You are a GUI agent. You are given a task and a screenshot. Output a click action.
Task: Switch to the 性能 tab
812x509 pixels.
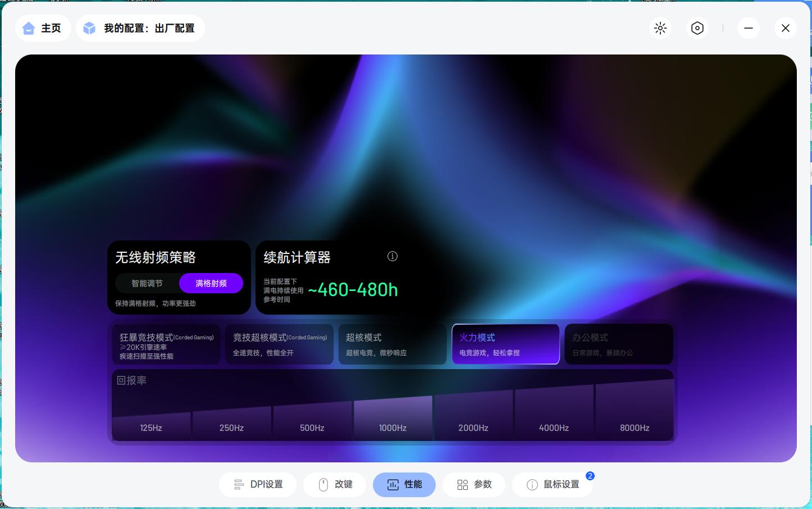coord(404,485)
